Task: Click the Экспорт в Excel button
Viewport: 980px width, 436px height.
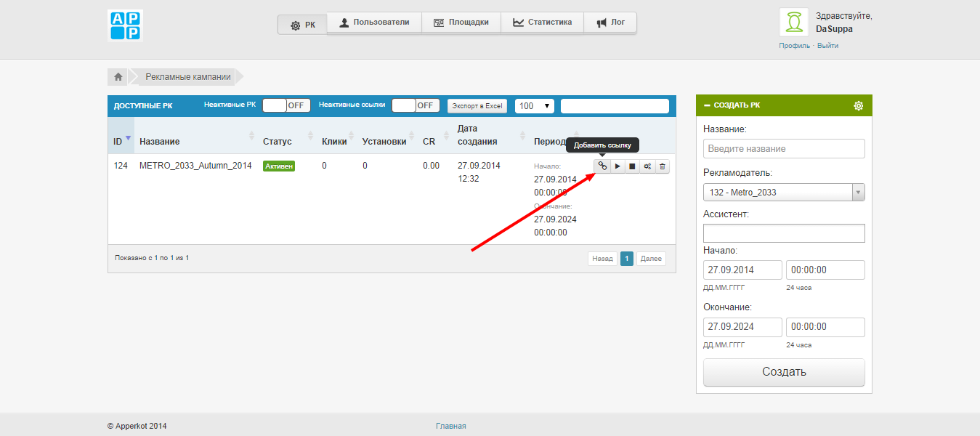Action: (x=477, y=106)
